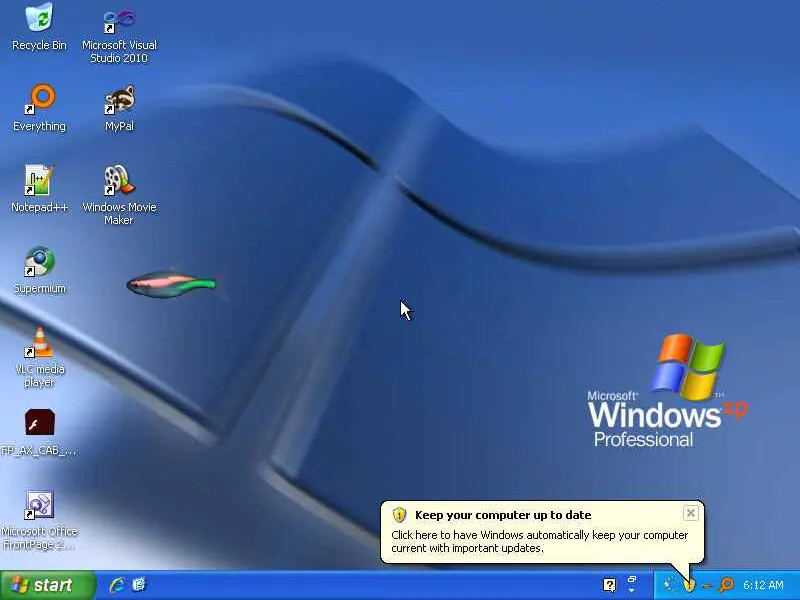
Task: Click the faded first system tray icon
Action: pos(669,585)
